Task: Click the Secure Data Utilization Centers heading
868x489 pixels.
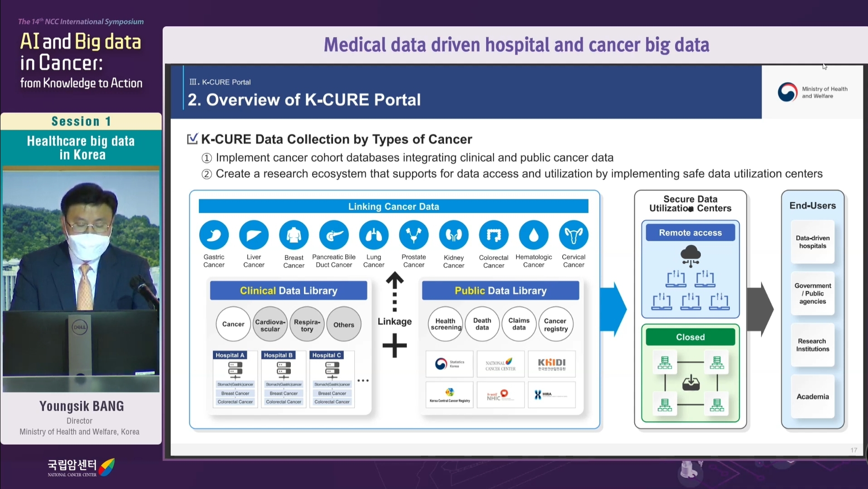Action: [690, 203]
